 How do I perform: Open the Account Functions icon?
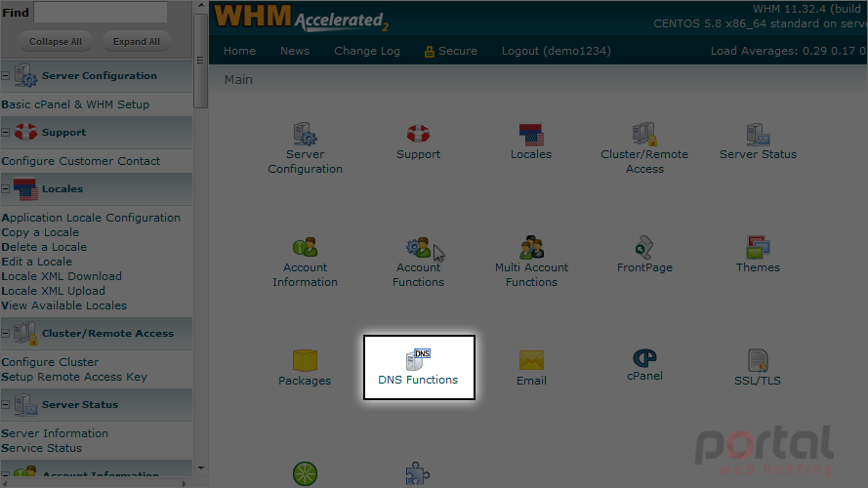click(x=418, y=247)
